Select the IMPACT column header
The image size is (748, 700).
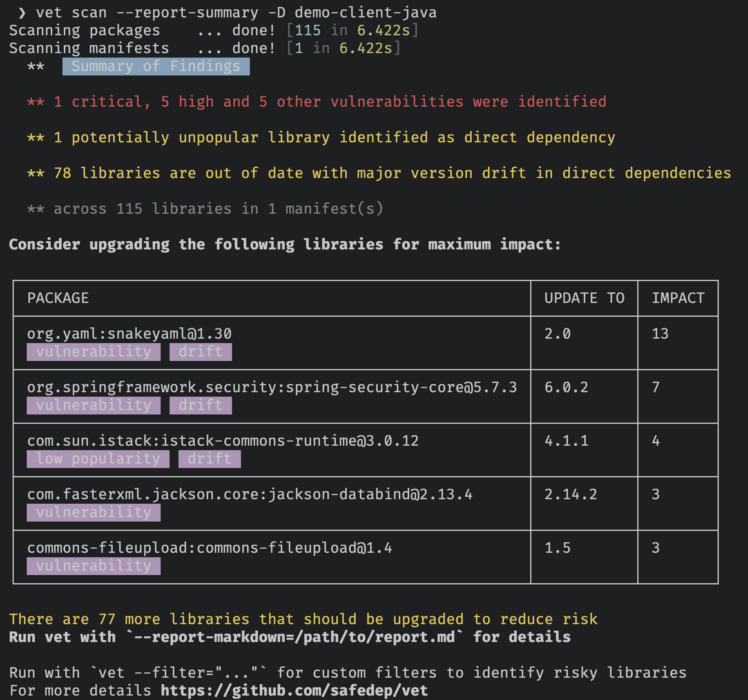coord(677,298)
